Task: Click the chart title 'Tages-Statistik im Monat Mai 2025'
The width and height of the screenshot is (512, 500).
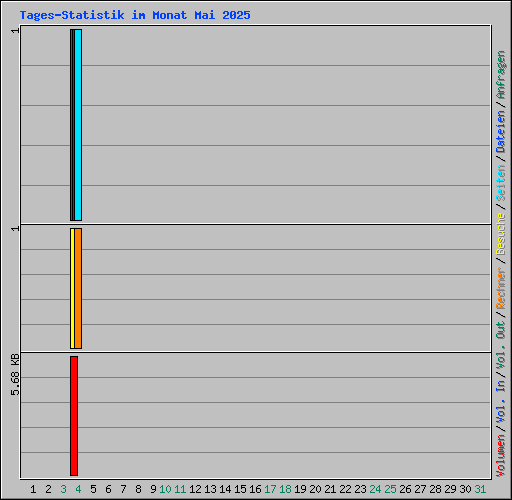Action: pos(135,15)
